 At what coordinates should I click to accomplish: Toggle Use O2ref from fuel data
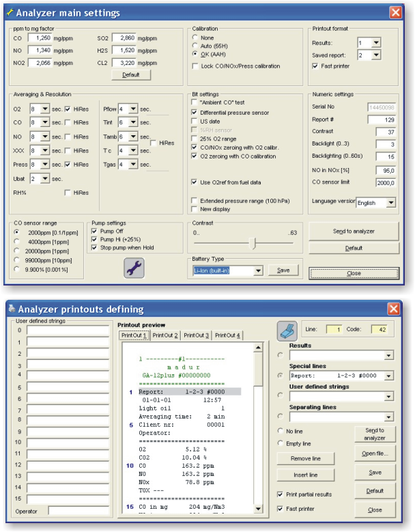(195, 182)
